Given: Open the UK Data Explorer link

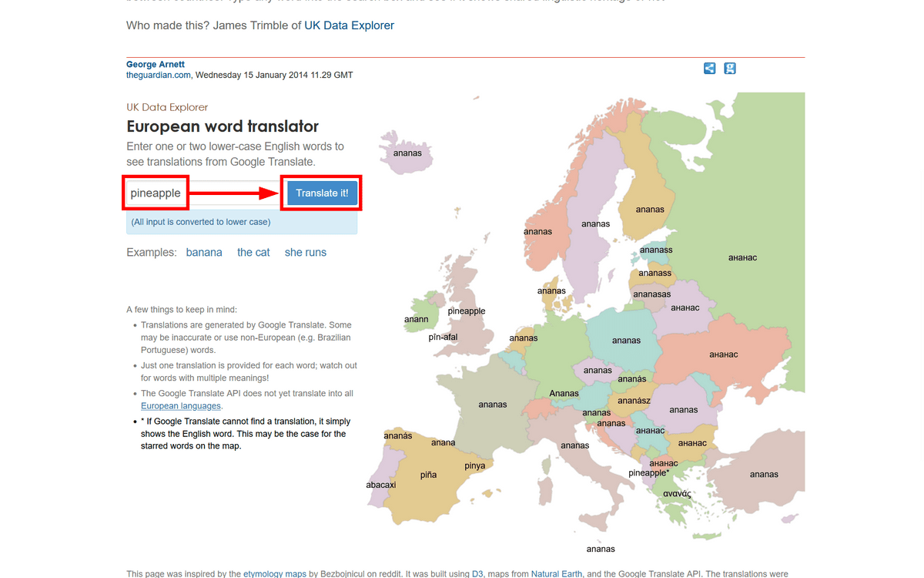Looking at the screenshot, I should point(349,25).
